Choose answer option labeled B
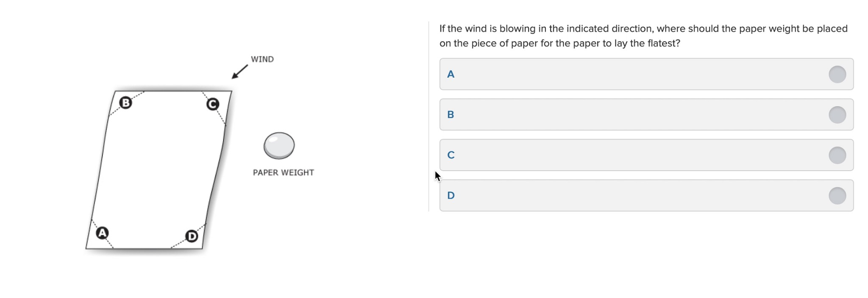The height and width of the screenshot is (298, 868). pos(646,115)
